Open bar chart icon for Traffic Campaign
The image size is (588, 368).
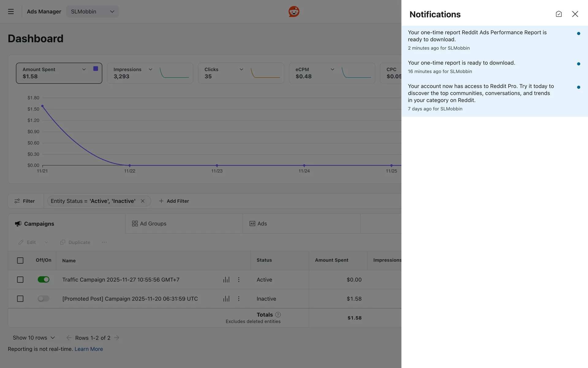pyautogui.click(x=226, y=280)
